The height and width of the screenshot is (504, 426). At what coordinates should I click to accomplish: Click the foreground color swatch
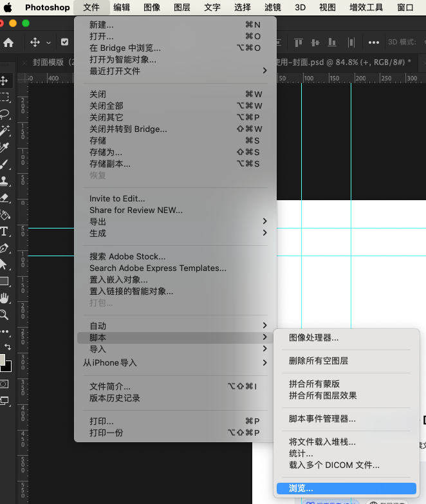point(1,359)
